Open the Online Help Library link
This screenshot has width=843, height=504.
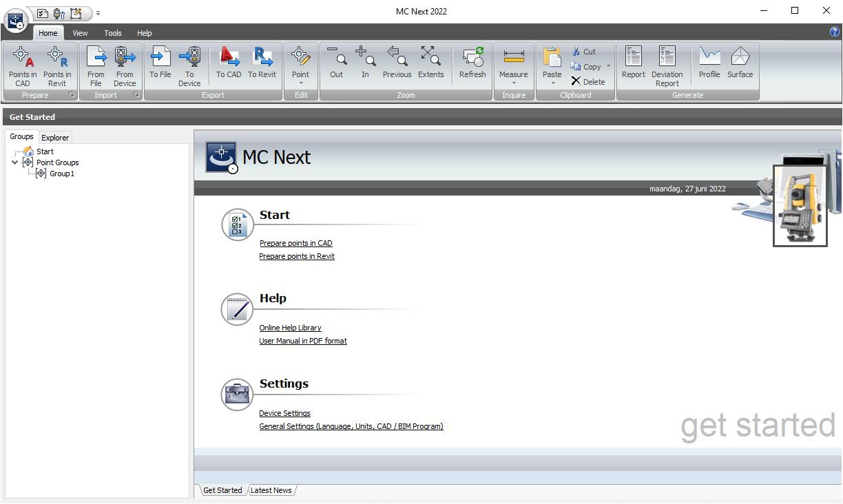point(290,328)
